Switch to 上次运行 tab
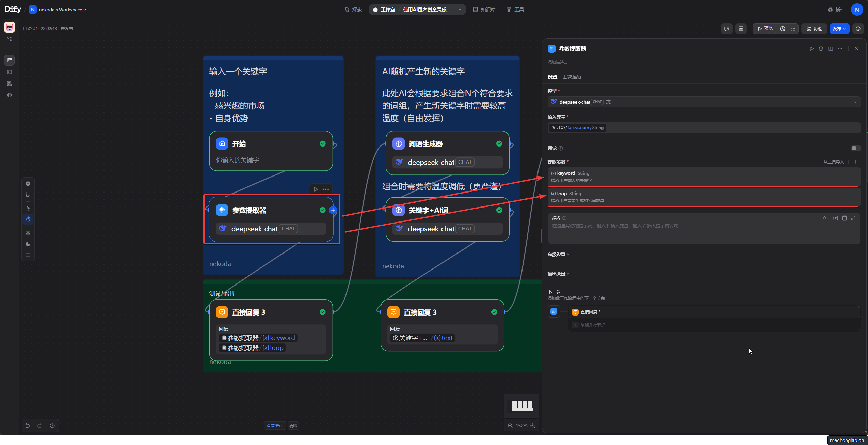The image size is (868, 445). (572, 77)
